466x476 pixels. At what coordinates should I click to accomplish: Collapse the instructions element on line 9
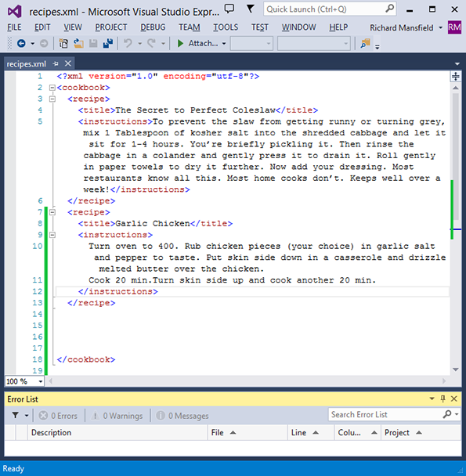click(x=52, y=235)
